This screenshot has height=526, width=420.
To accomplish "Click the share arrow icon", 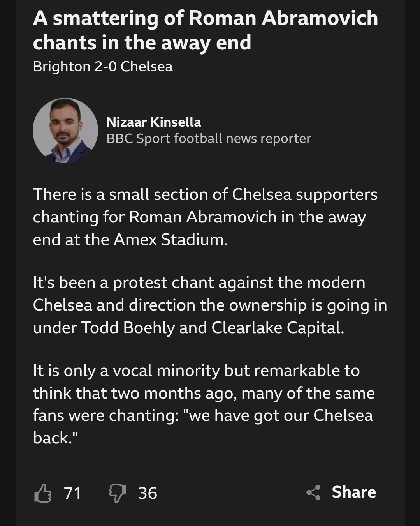I will (x=314, y=492).
